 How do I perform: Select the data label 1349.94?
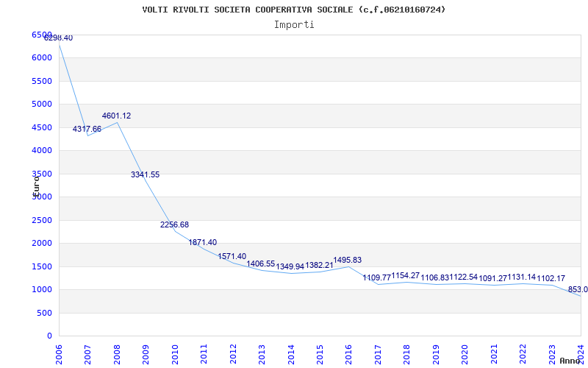[x=290, y=266]
